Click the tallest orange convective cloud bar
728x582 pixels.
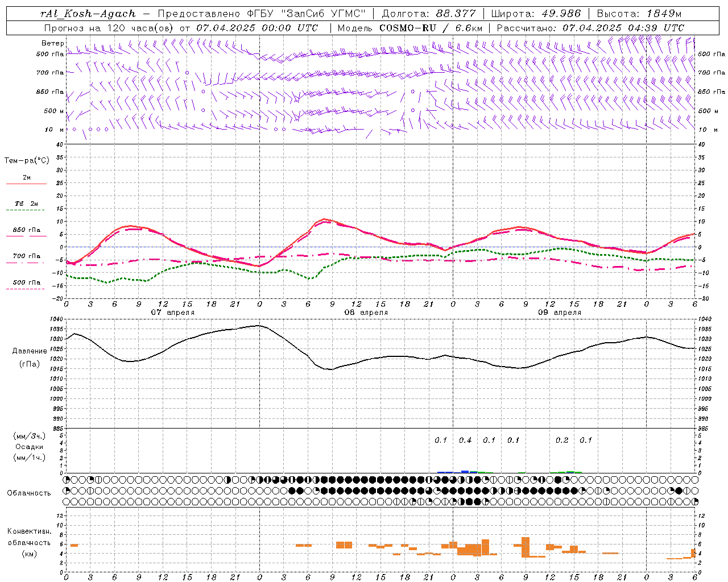[526, 547]
